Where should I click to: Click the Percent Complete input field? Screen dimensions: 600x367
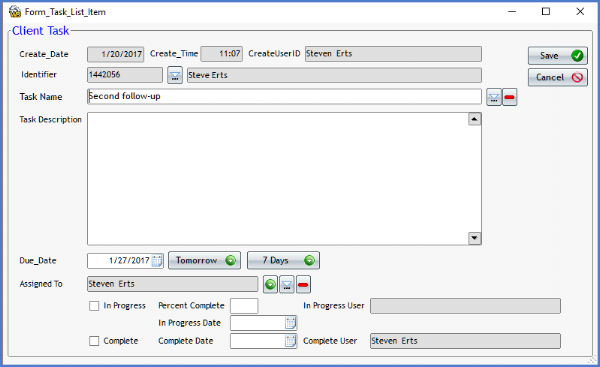coord(244,306)
